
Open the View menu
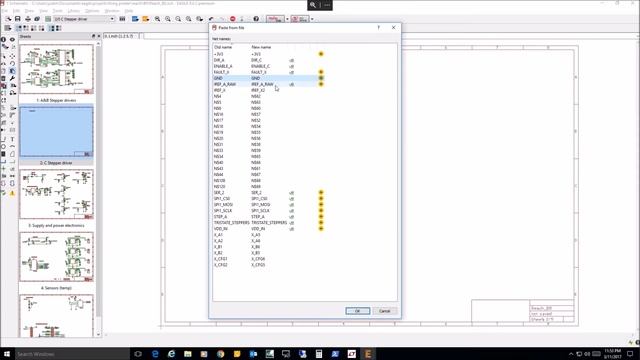pos(43,11)
